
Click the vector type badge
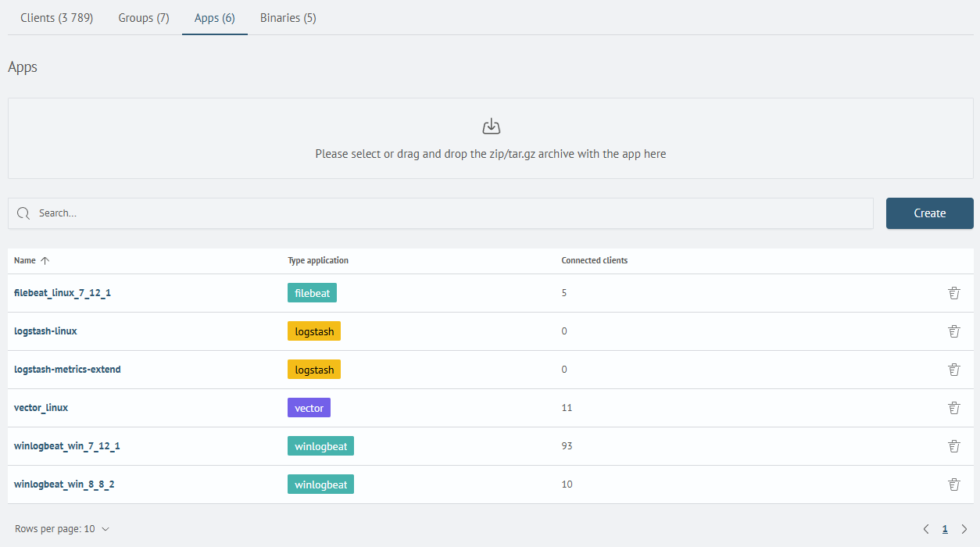(309, 407)
